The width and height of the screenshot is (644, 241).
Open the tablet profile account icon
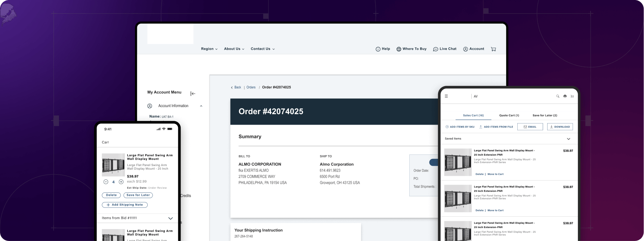click(565, 96)
